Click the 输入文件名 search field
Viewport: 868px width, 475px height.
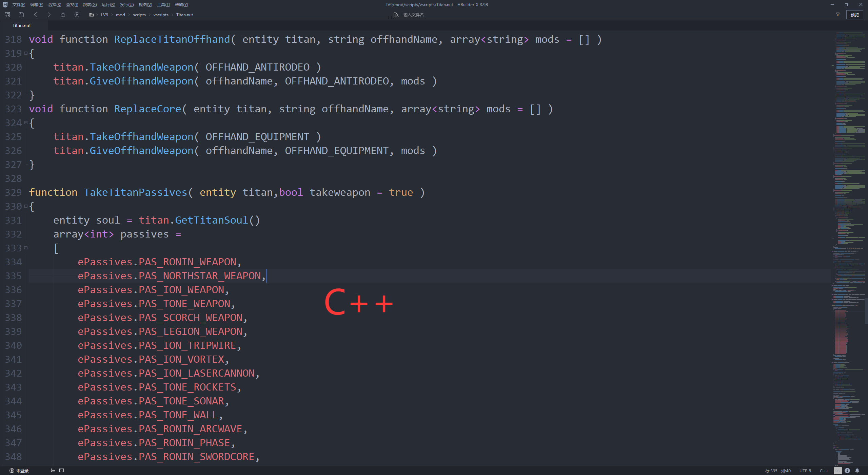(x=413, y=15)
